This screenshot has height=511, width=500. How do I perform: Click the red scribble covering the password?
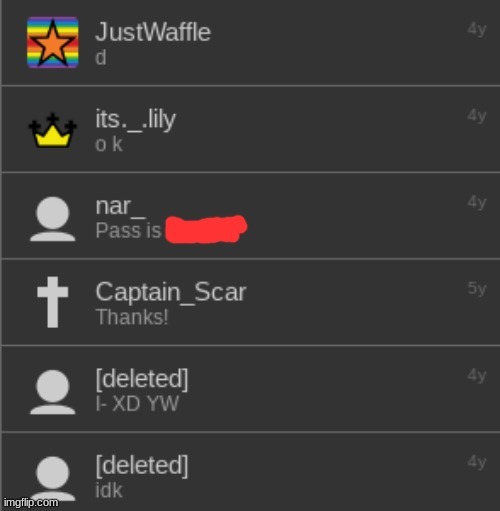tap(206, 229)
